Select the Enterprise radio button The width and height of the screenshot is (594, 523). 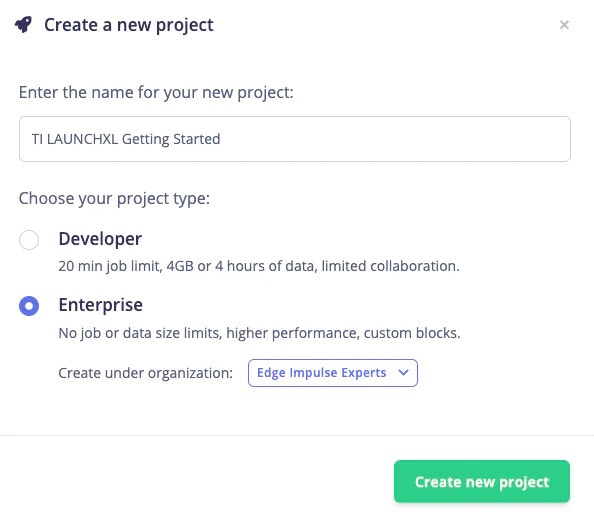pos(29,306)
